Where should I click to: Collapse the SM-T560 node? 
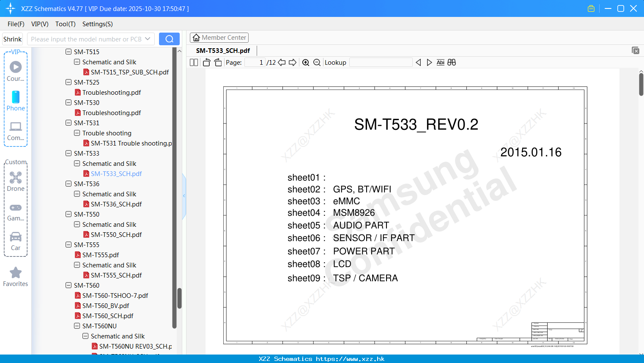click(69, 285)
